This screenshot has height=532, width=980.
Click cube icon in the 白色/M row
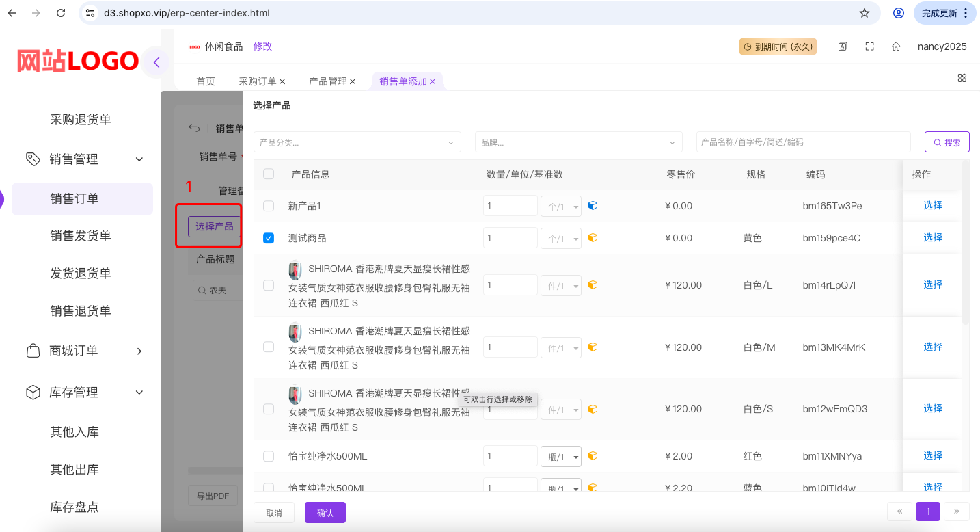click(593, 347)
